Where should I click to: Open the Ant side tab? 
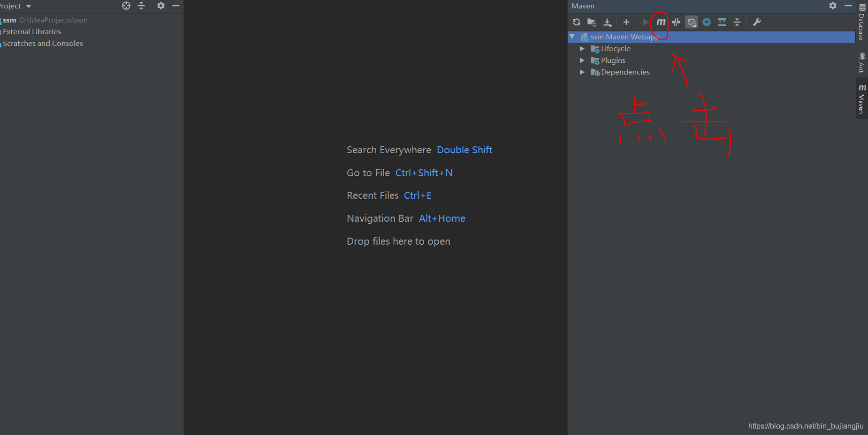(x=862, y=63)
